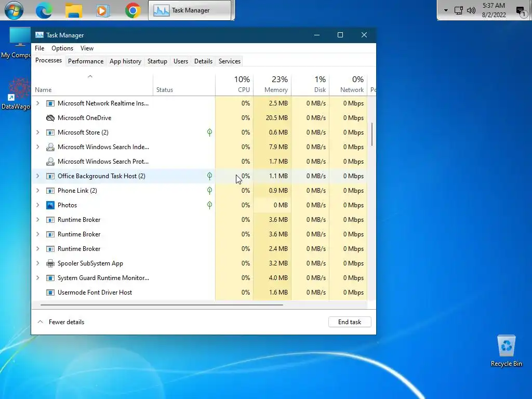The height and width of the screenshot is (399, 532).
Task: Click the Microsoft Network Realtime Inspection icon
Action: 50,103
